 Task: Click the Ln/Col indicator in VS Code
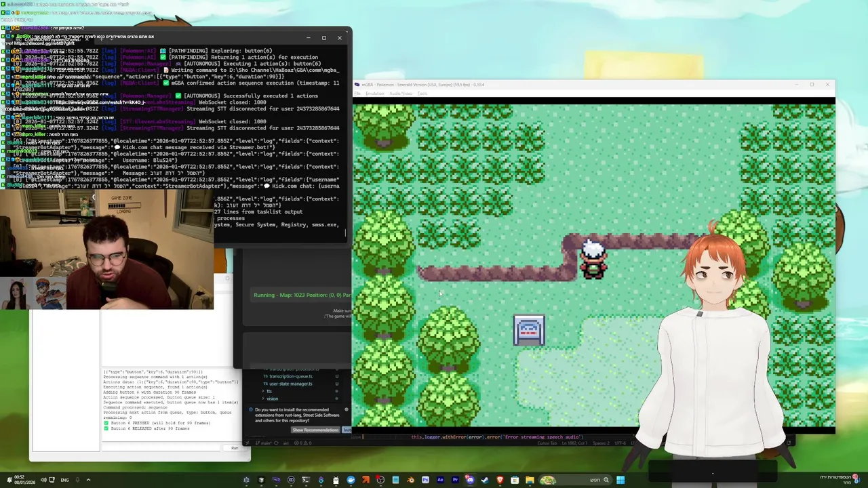tap(575, 443)
